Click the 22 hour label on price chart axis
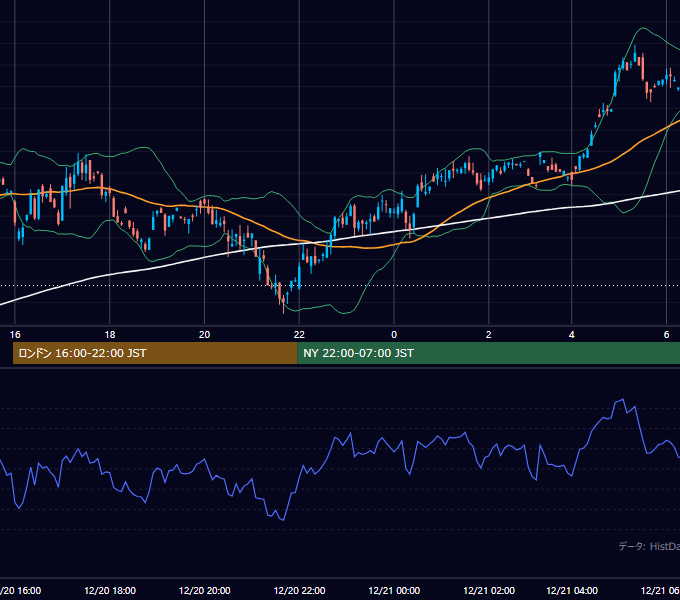The image size is (680, 600). 299,335
